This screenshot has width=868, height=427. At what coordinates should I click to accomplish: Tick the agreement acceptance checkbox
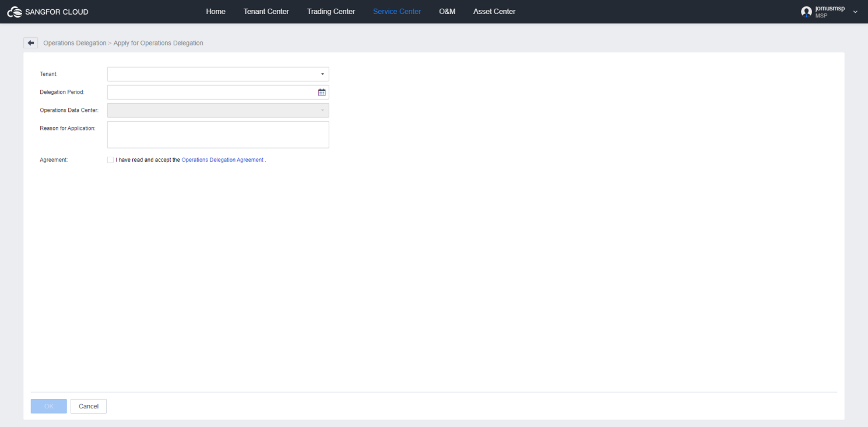pyautogui.click(x=110, y=160)
